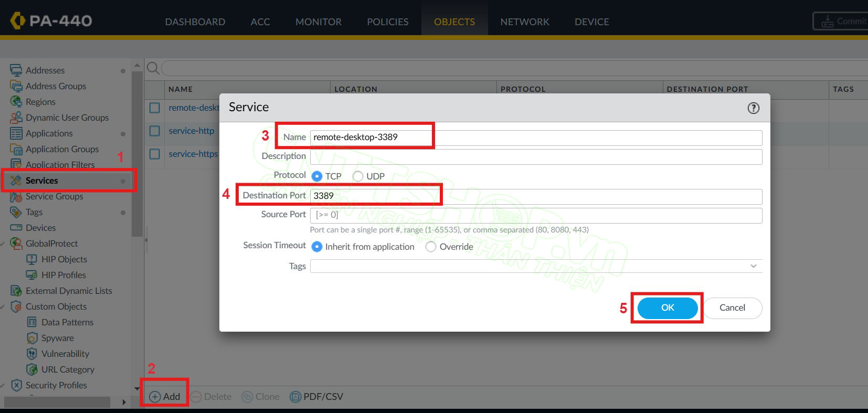Switch to the POLICIES tab

[387, 22]
